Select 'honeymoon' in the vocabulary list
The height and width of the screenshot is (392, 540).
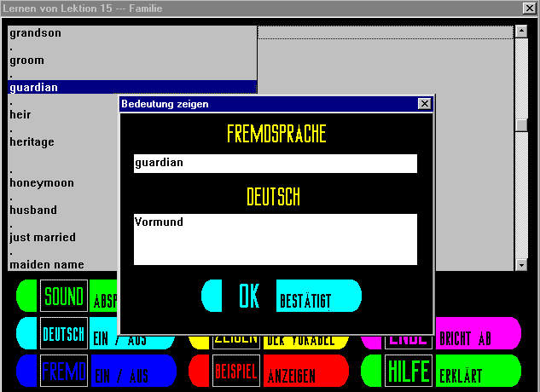coord(42,182)
